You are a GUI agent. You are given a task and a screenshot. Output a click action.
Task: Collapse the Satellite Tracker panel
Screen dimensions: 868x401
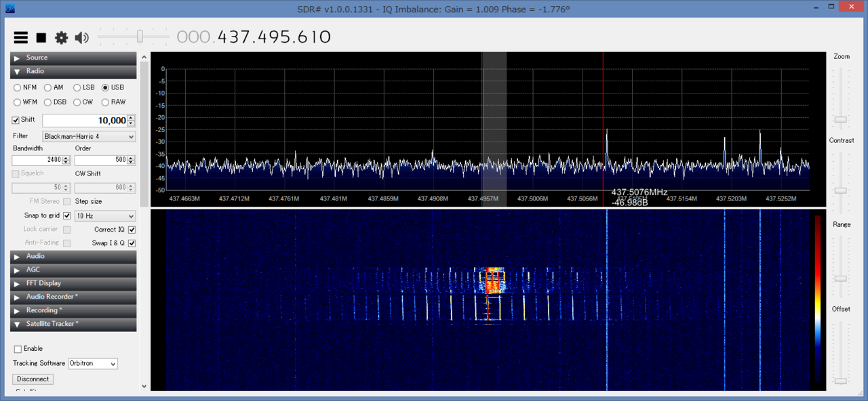73,324
